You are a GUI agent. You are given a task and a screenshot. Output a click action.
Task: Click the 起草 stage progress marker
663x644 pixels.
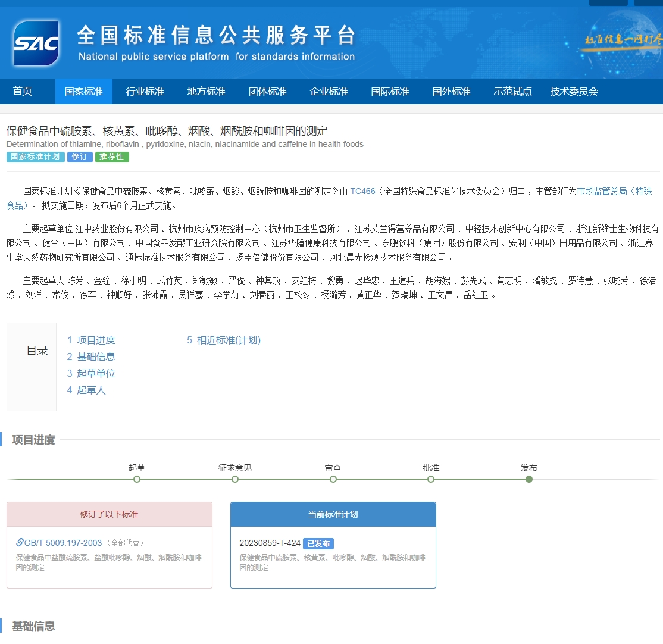[x=137, y=479]
